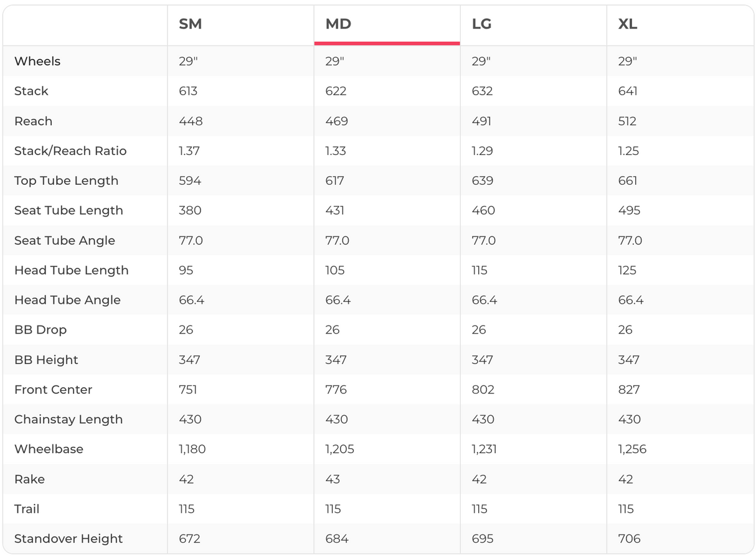The width and height of the screenshot is (756, 557).
Task: Click the Wheels row label
Action: (37, 61)
